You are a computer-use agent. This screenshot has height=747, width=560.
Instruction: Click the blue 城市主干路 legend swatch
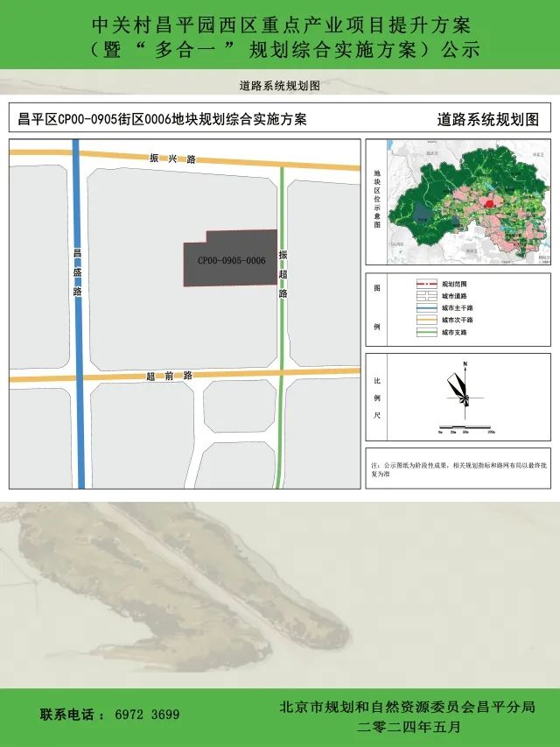click(x=425, y=308)
